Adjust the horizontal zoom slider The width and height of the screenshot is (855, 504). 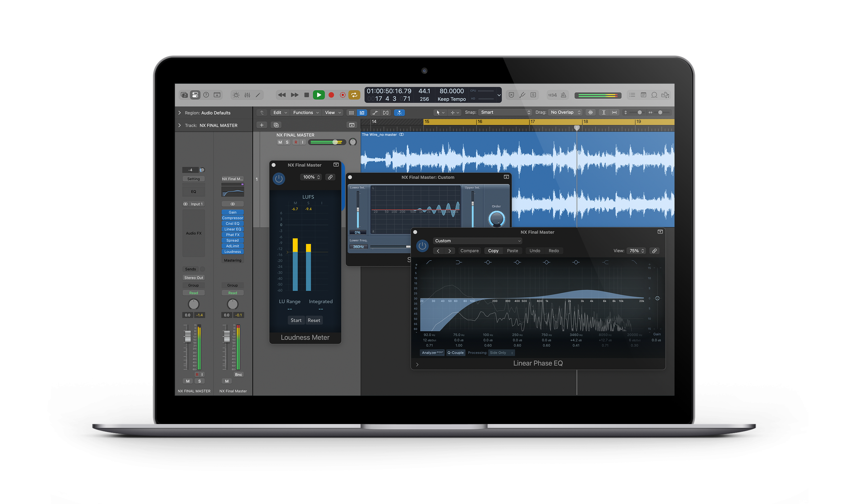tap(660, 112)
